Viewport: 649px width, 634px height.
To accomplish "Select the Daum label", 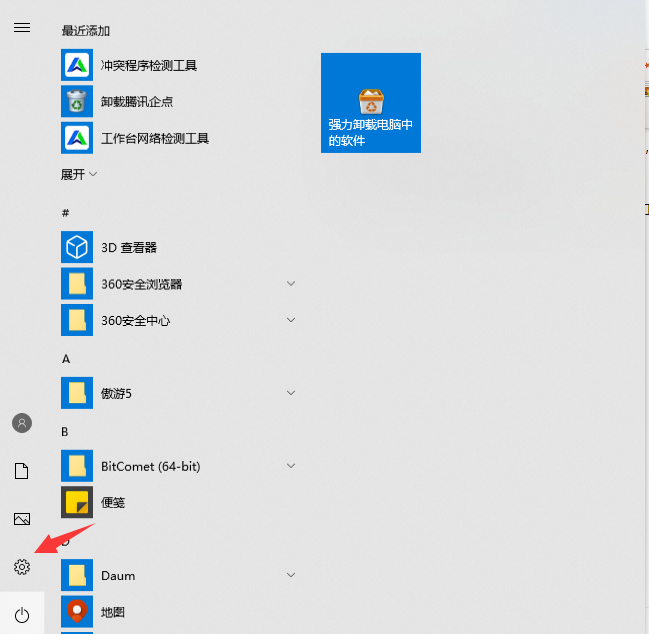I will click(x=118, y=576).
